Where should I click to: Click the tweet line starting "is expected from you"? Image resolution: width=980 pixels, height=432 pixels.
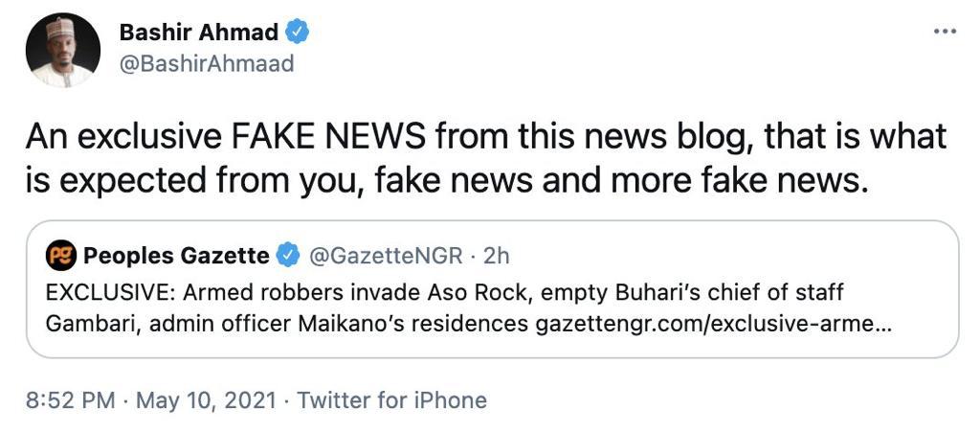(446, 180)
